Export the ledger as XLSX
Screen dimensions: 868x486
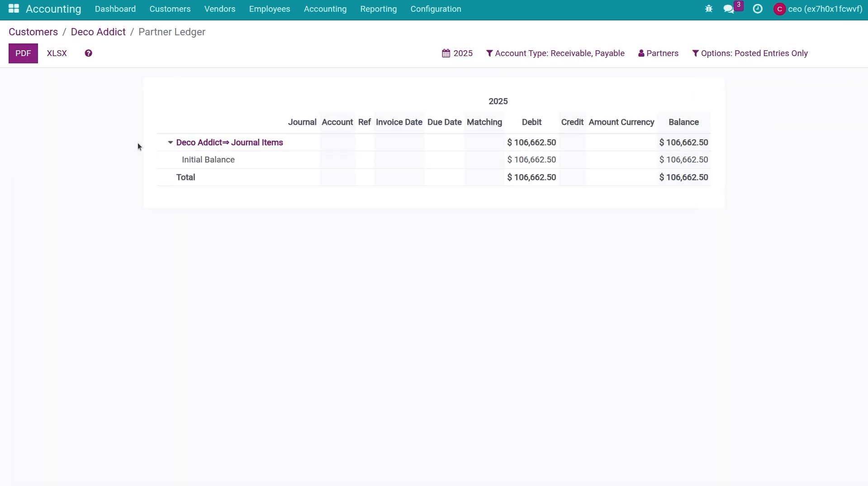[x=57, y=53]
